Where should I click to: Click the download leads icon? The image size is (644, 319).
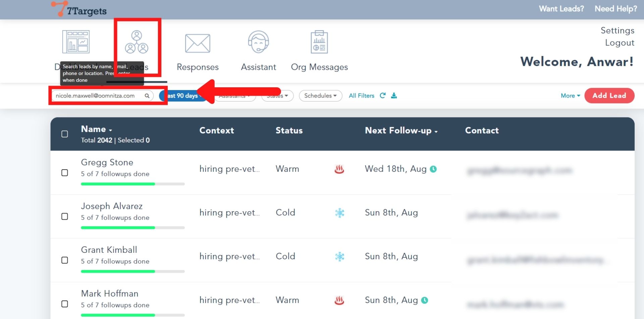pyautogui.click(x=394, y=96)
